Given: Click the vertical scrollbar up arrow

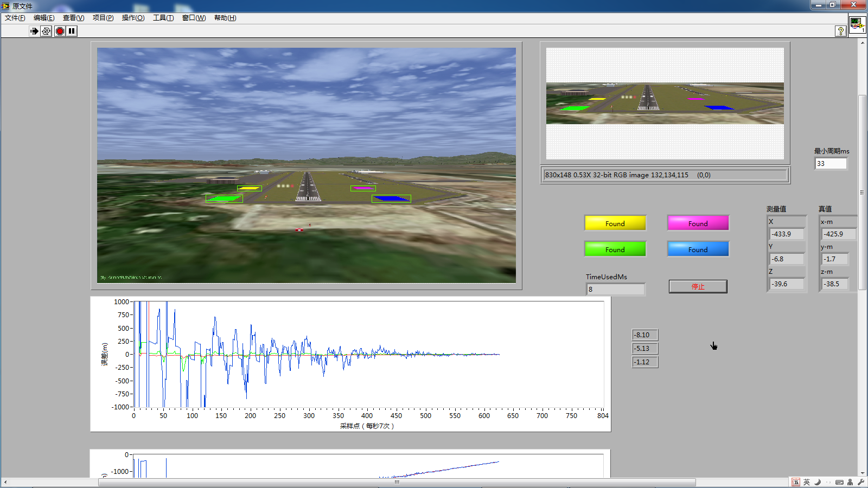Looking at the screenshot, I should (862, 42).
